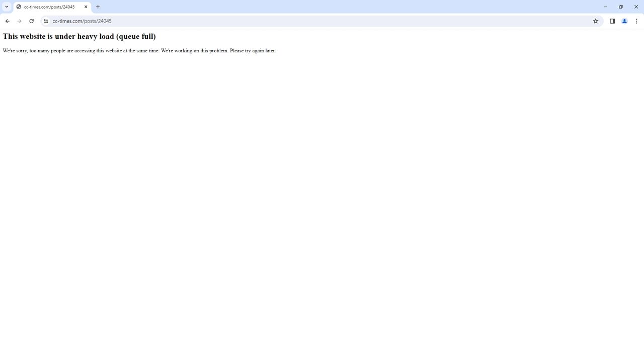Click the Forward navigation arrow
Image resolution: width=644 pixels, height=349 pixels.
point(19,21)
